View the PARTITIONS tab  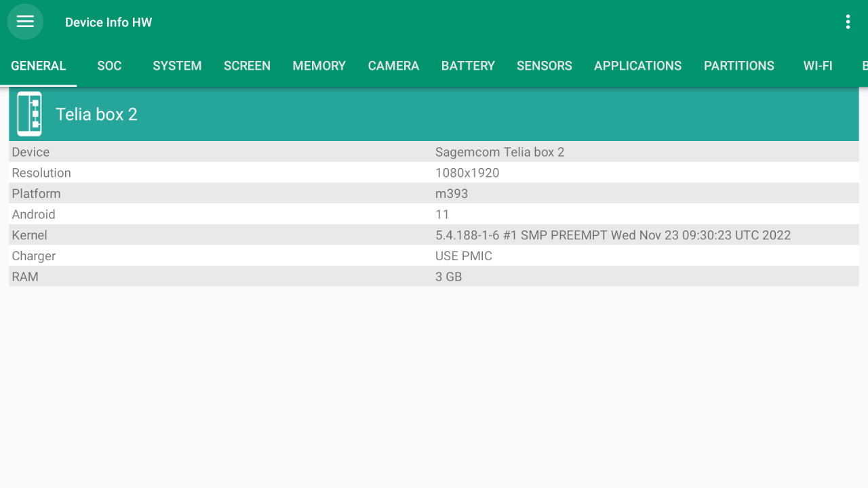click(739, 66)
